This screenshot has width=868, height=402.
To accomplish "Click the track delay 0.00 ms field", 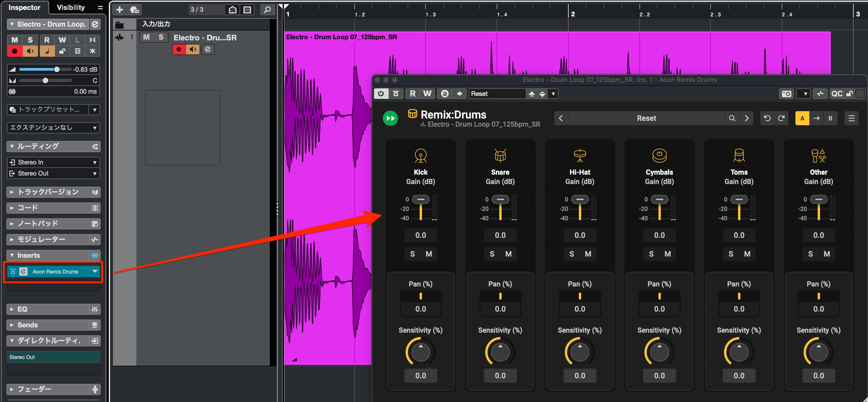I will (x=53, y=92).
